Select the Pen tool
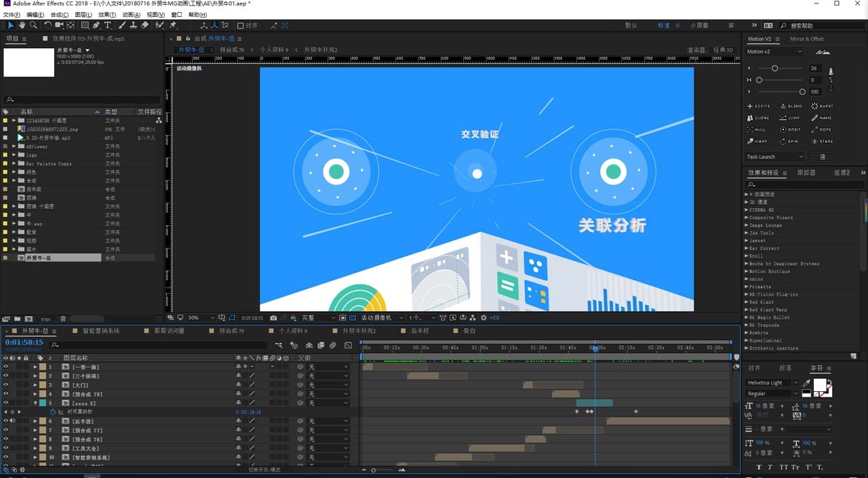Screen dimensions: 868x478 click(x=96, y=25)
